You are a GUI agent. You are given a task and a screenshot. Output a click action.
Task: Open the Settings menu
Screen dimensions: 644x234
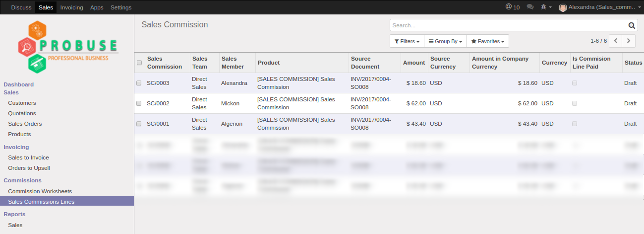121,7
